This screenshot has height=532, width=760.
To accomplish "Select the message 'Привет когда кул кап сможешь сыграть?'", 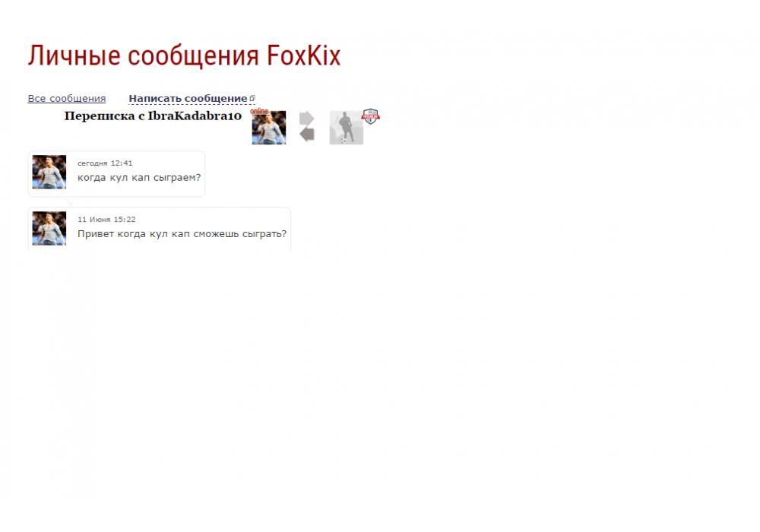I will 182,234.
